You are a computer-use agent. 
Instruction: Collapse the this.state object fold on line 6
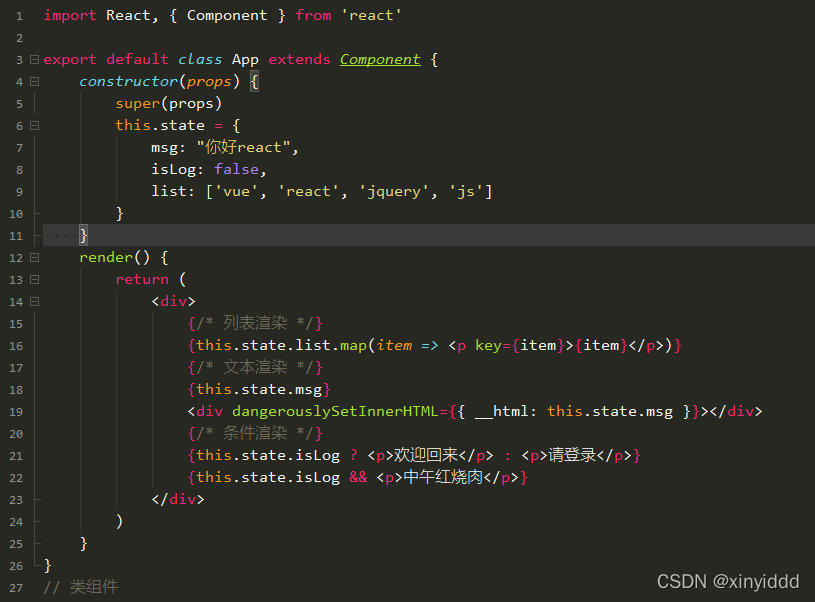pyautogui.click(x=34, y=125)
